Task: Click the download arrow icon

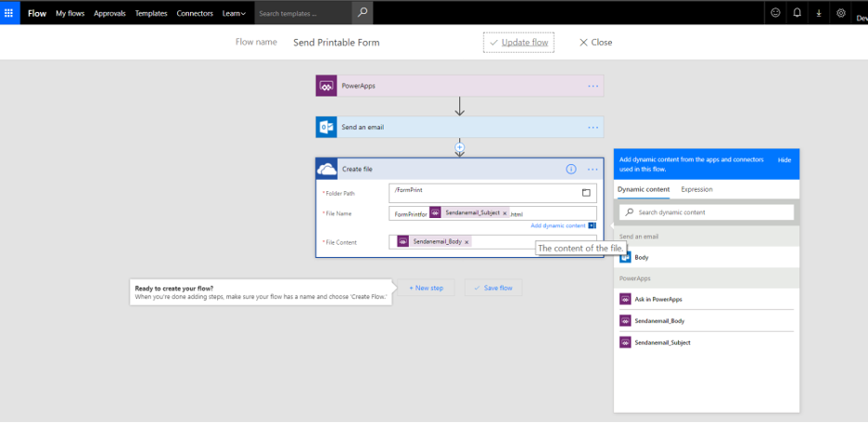Action: tap(819, 13)
